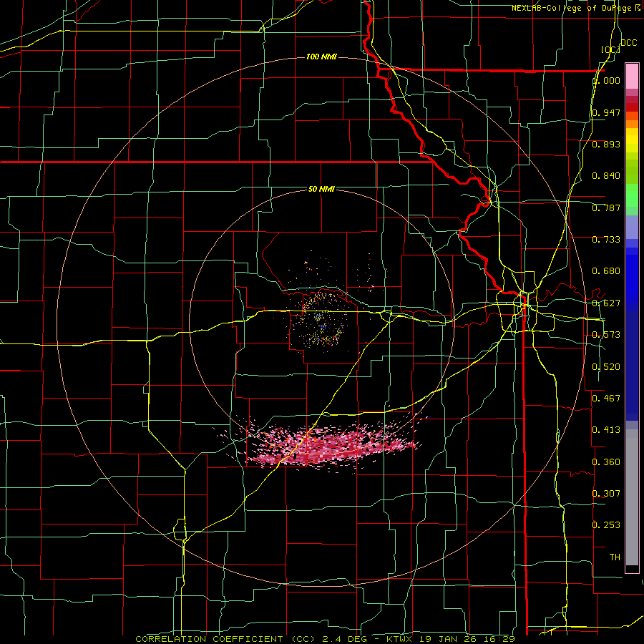Click the 50 NMI range ring label
This screenshot has width=644, height=644.
click(x=321, y=189)
